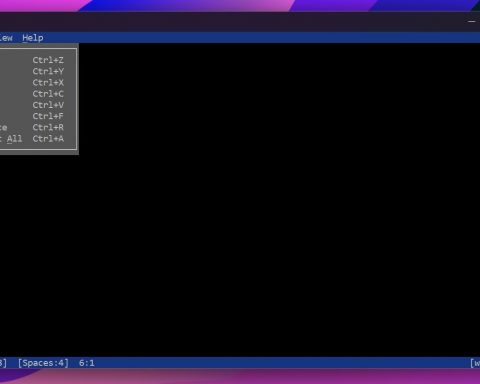Screen dimensions: 480x384
Task: Choose the menu entry with shortcut Ctrl+C
Action: [x=38, y=94]
